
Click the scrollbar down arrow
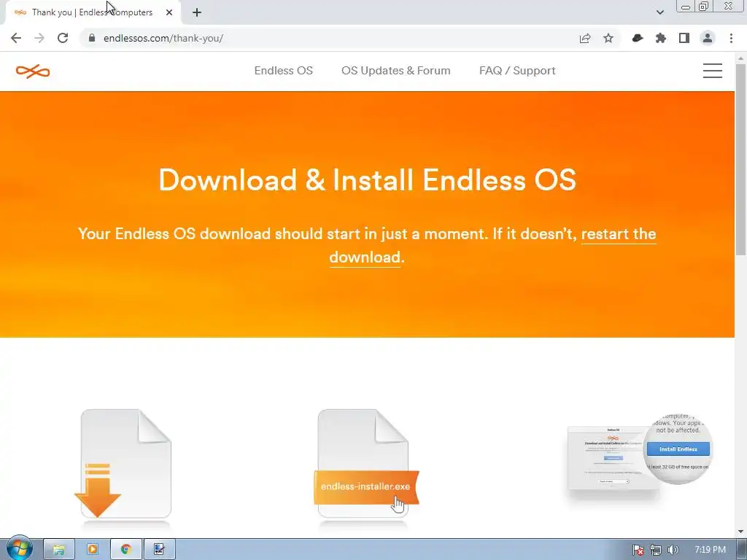click(740, 532)
